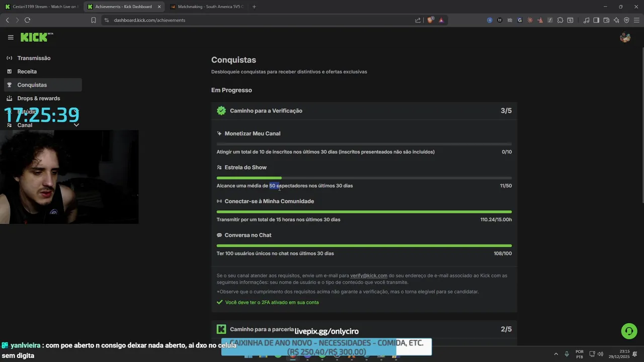Open the music note playlist icon
644x362 pixels.
pos(586,20)
